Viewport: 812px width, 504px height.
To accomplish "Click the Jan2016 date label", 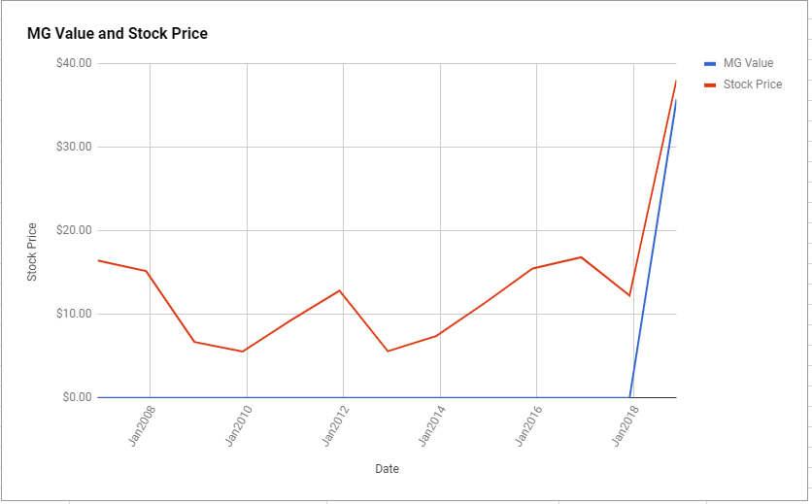I will [528, 426].
